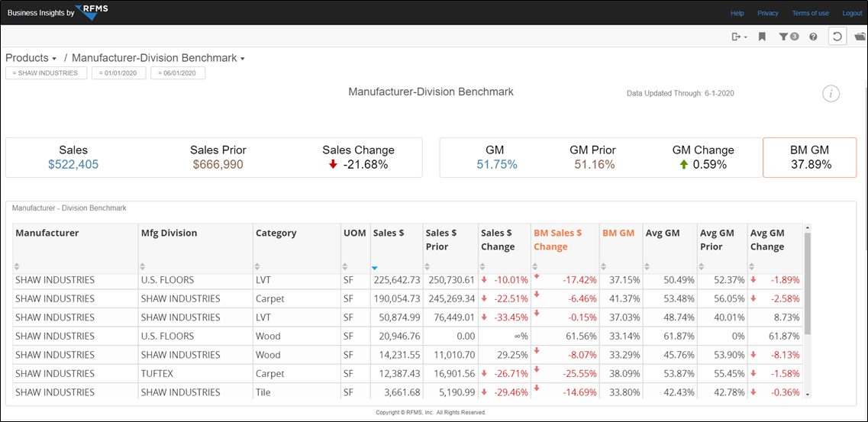Open the export menu icon
Screen dimensions: 868x422
click(x=739, y=37)
